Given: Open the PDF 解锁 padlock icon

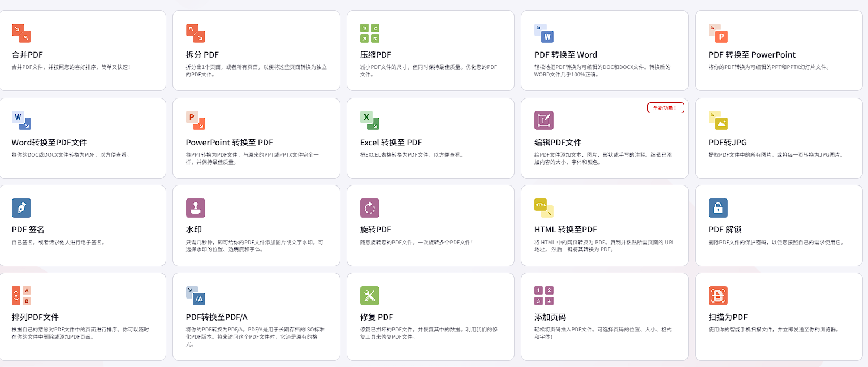Looking at the screenshot, I should pyautogui.click(x=718, y=208).
